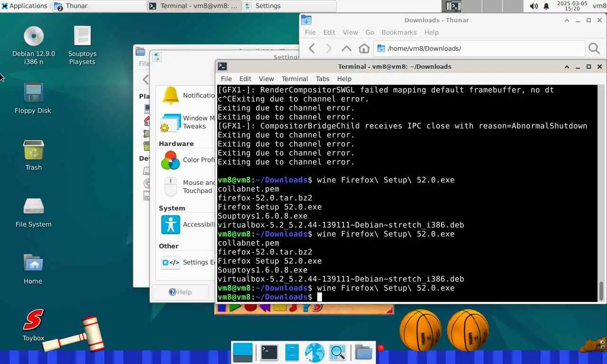Click the Settings window title bar icon
Viewport: 607px width, 364px height.
coord(157,57)
